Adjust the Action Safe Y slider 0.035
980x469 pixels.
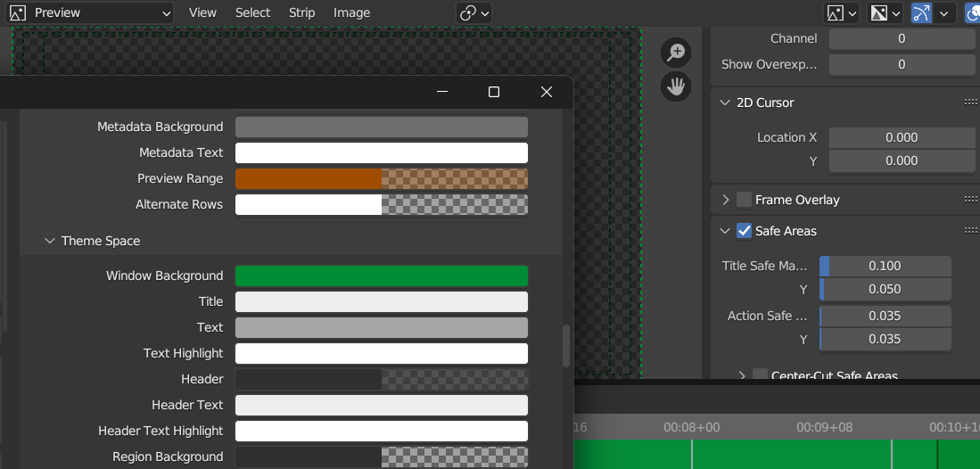coord(885,339)
